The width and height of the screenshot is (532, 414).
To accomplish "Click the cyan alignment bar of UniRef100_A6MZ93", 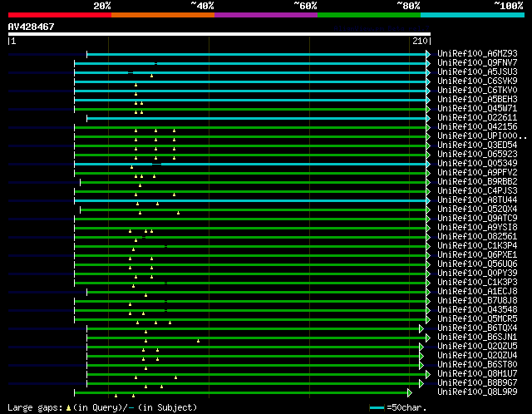I will 257,54.
